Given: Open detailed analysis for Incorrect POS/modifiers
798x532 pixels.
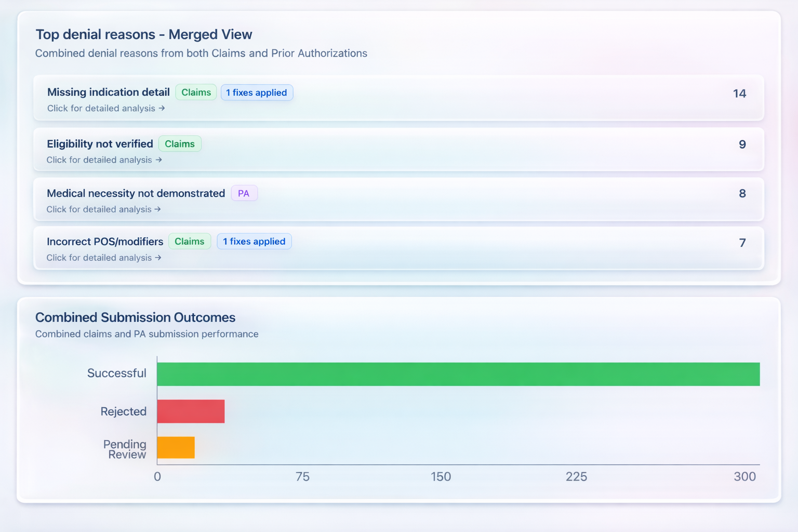Looking at the screenshot, I should (103, 257).
